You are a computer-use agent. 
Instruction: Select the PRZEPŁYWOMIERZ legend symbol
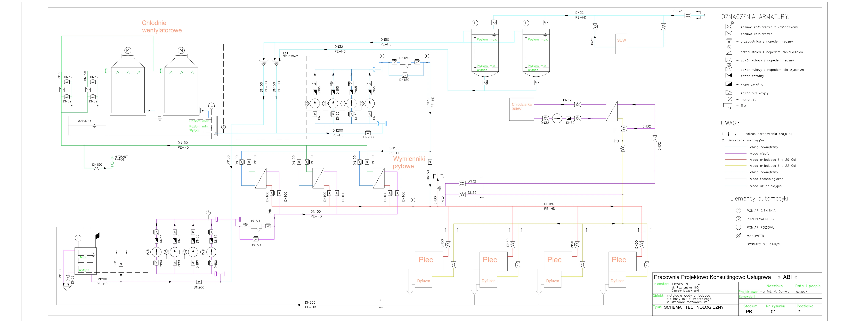click(738, 219)
